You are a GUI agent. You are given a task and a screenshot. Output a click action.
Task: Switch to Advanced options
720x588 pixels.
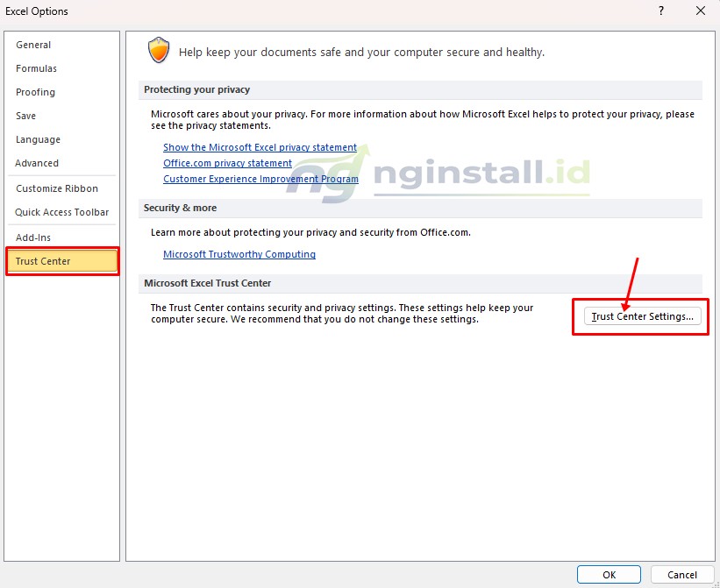tap(37, 163)
